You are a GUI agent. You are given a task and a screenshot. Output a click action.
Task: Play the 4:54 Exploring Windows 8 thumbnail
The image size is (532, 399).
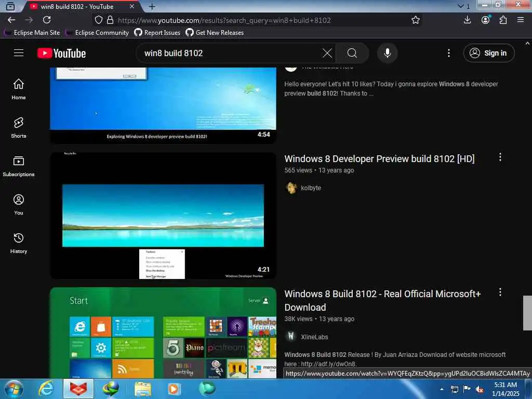[x=163, y=105]
